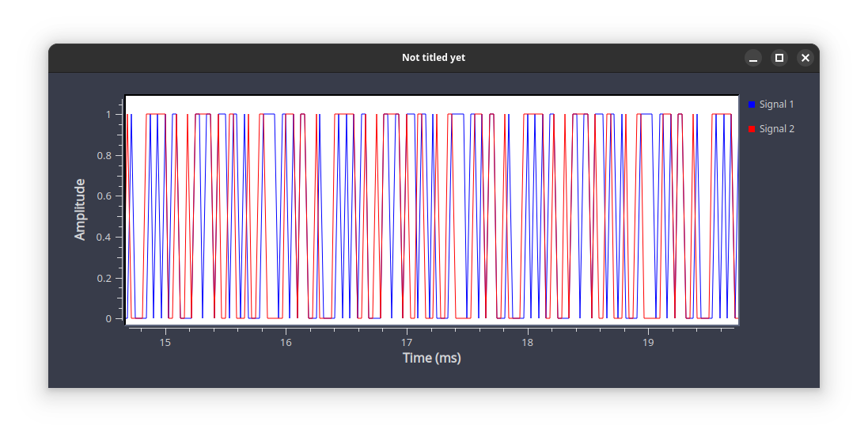Click the amplitude 1 tick label
The height and width of the screenshot is (441, 868).
pyautogui.click(x=108, y=115)
